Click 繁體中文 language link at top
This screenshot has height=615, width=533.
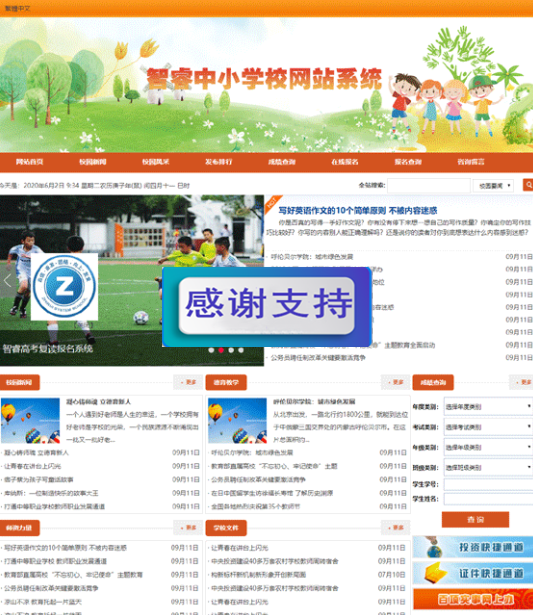pos(17,8)
